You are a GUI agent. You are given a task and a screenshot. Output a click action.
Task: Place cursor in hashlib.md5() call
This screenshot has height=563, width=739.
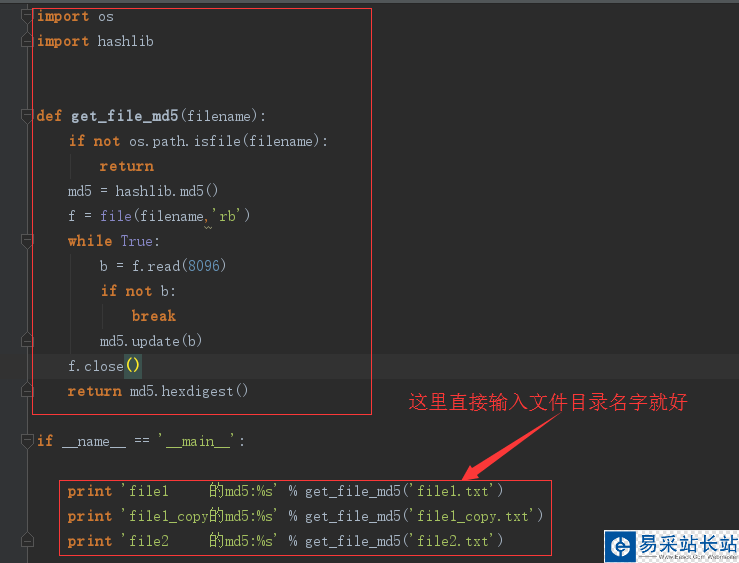tap(166, 191)
